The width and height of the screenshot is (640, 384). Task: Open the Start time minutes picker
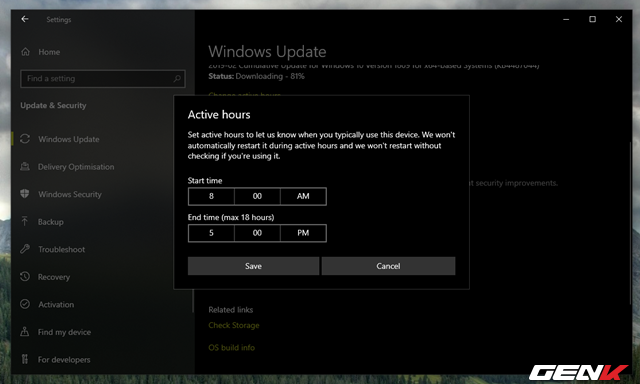pyautogui.click(x=257, y=196)
